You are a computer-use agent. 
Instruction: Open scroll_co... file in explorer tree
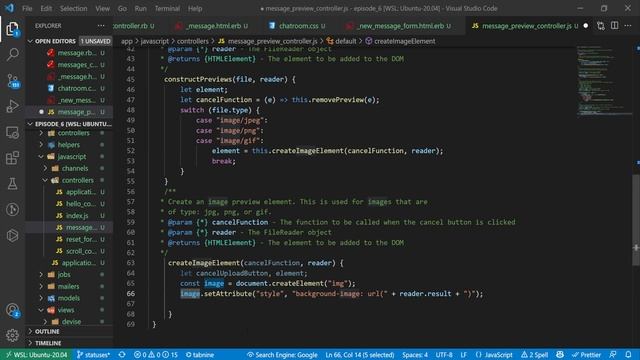point(69,251)
